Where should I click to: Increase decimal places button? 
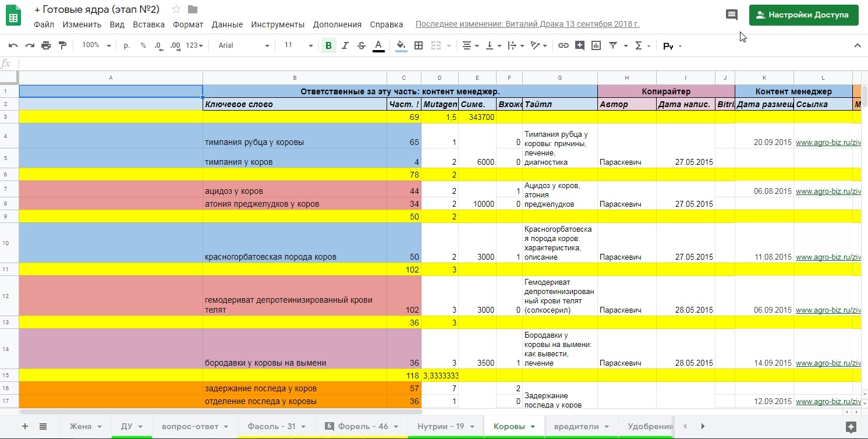175,45
